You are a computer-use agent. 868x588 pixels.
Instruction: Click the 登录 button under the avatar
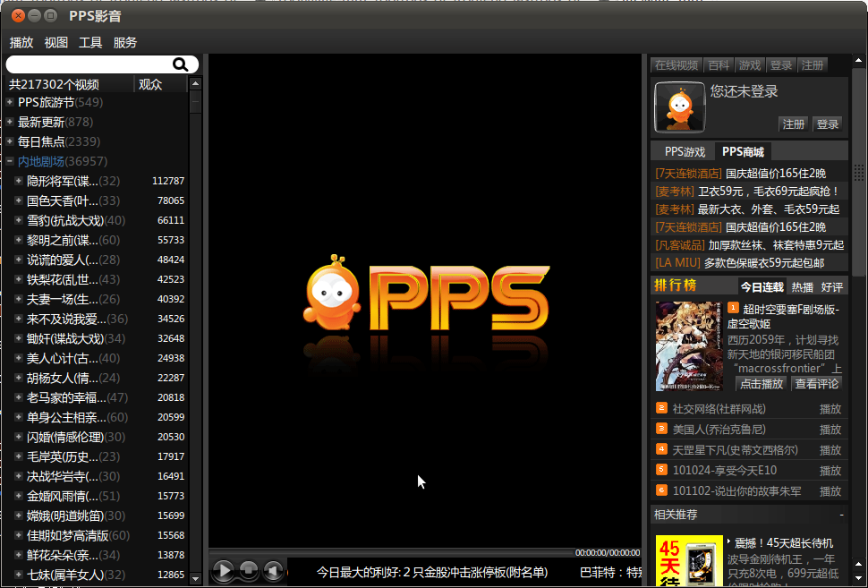[x=828, y=124]
